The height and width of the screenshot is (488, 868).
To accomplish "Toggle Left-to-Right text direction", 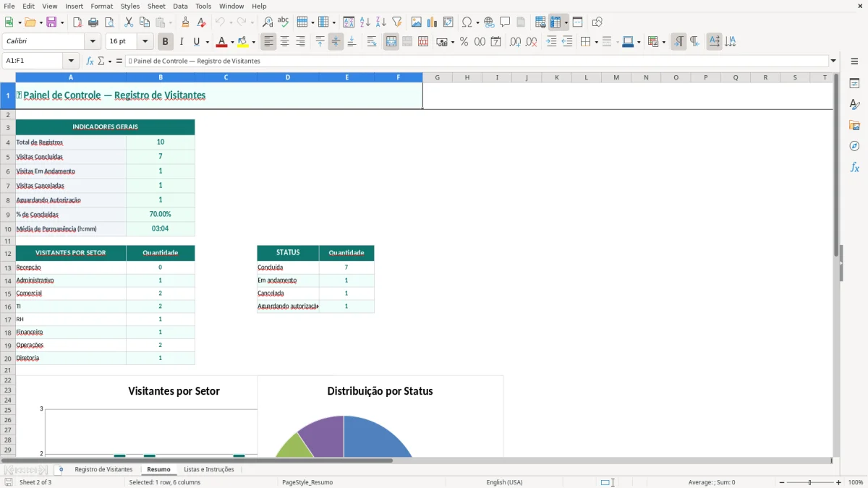I will 678,42.
